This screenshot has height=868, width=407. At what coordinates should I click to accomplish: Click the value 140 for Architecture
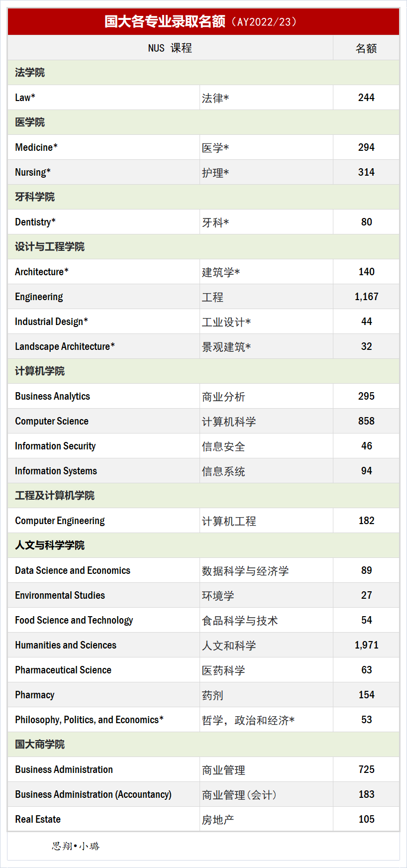tap(367, 272)
